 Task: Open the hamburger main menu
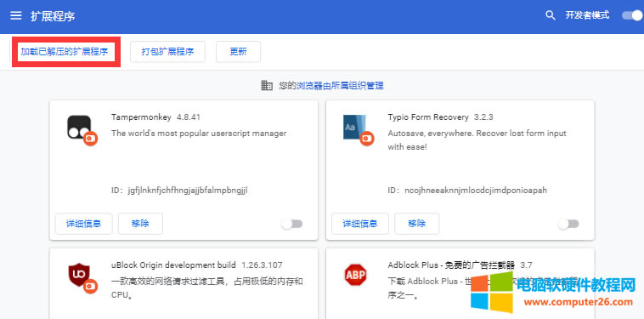(16, 15)
